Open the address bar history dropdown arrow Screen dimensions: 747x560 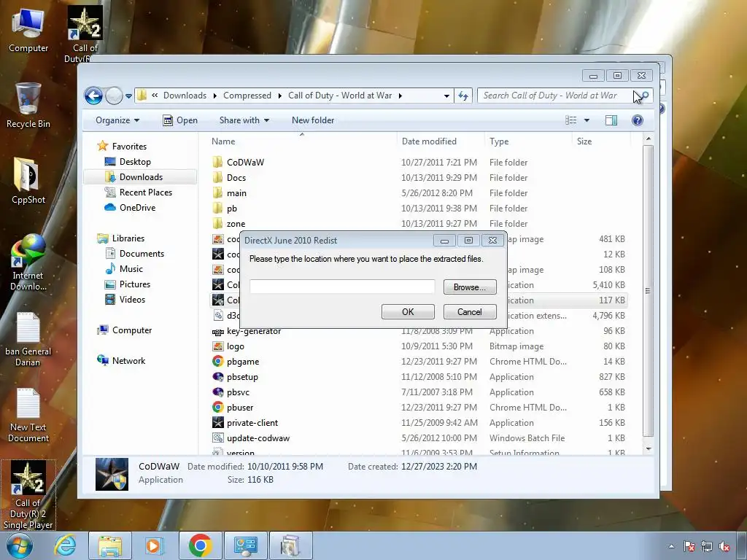point(446,96)
